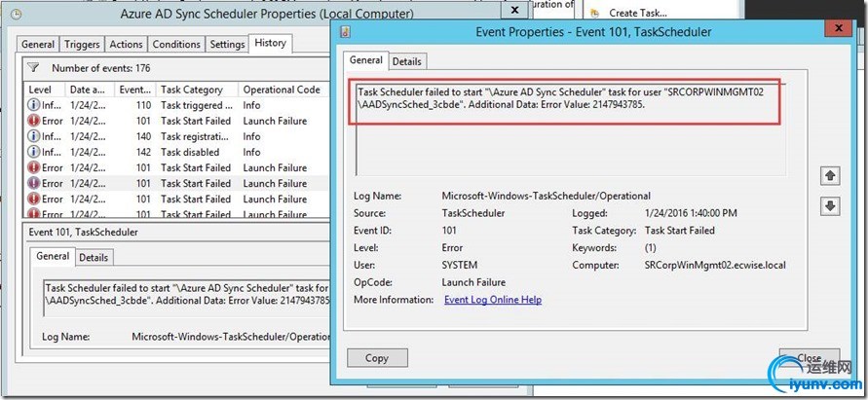868x400 pixels.
Task: Select the event 142 Task disabled row
Action: [x=176, y=152]
